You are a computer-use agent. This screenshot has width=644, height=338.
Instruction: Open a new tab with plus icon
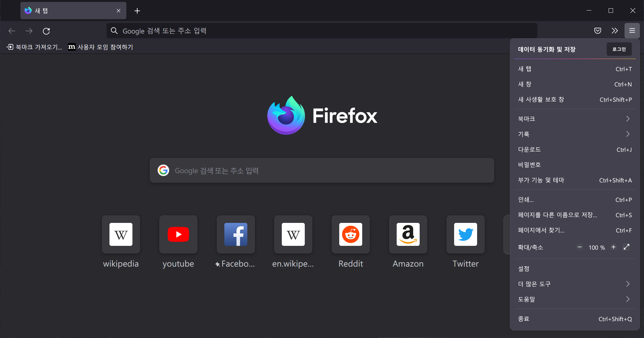(x=137, y=11)
